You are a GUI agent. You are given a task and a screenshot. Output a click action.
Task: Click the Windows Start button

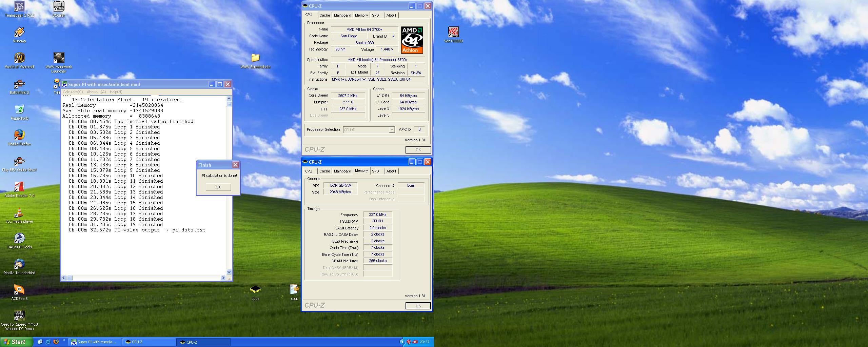tap(15, 342)
